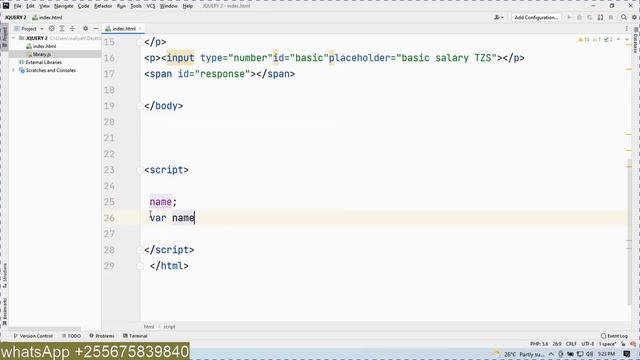Open IDE settings gear at top right
This screenshot has width=640, height=360.
click(634, 18)
